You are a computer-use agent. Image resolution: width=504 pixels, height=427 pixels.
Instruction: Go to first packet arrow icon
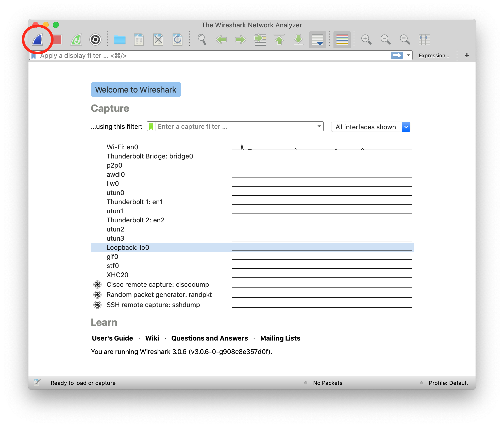[279, 40]
